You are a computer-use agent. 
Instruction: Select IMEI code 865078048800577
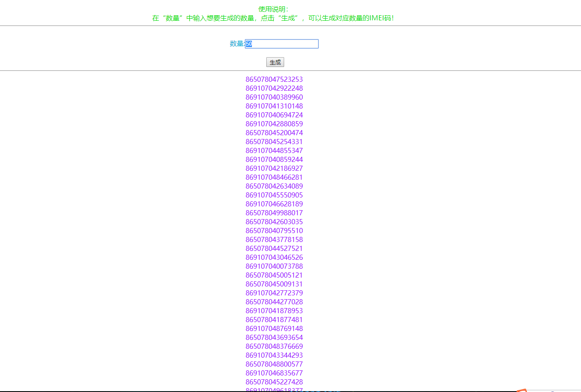274,364
